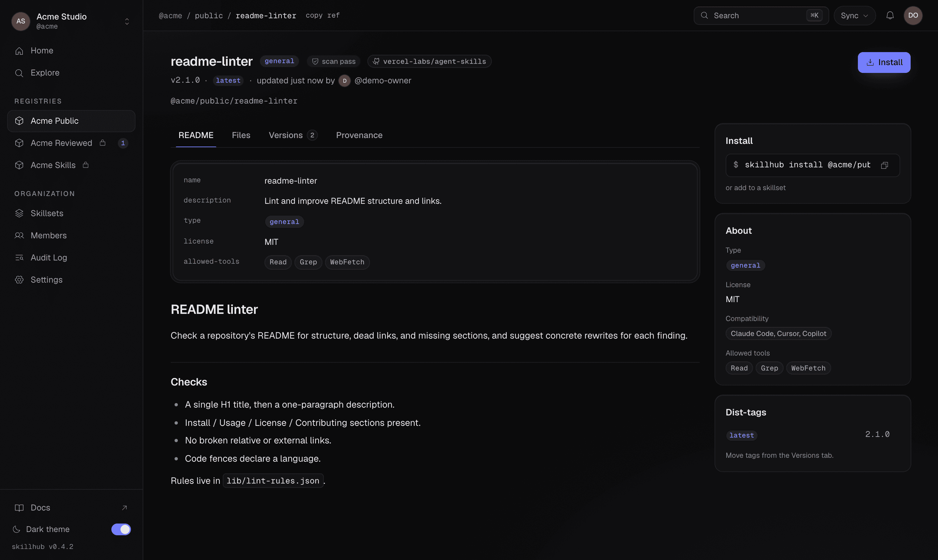Viewport: 938px width, 560px height.
Task: Click the WebFetch chip in allowed-tools row
Action: click(347, 262)
